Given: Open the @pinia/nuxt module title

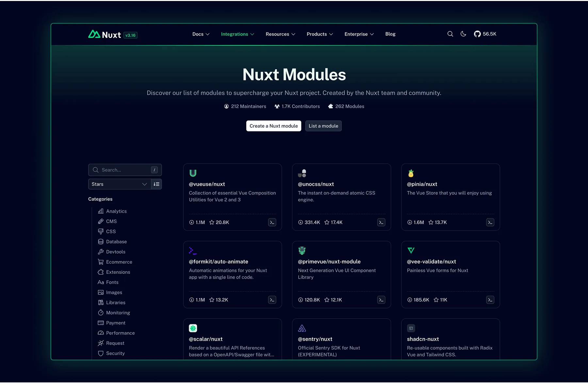Looking at the screenshot, I should coord(422,184).
